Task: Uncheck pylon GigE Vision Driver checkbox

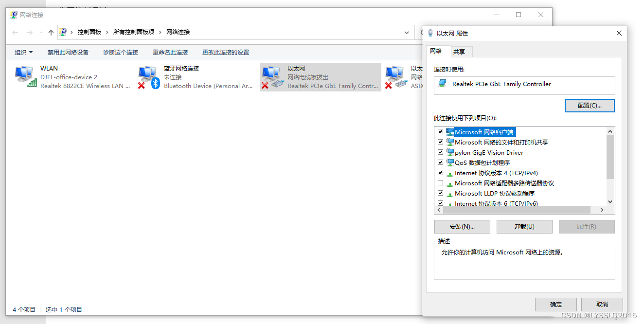Action: point(441,152)
